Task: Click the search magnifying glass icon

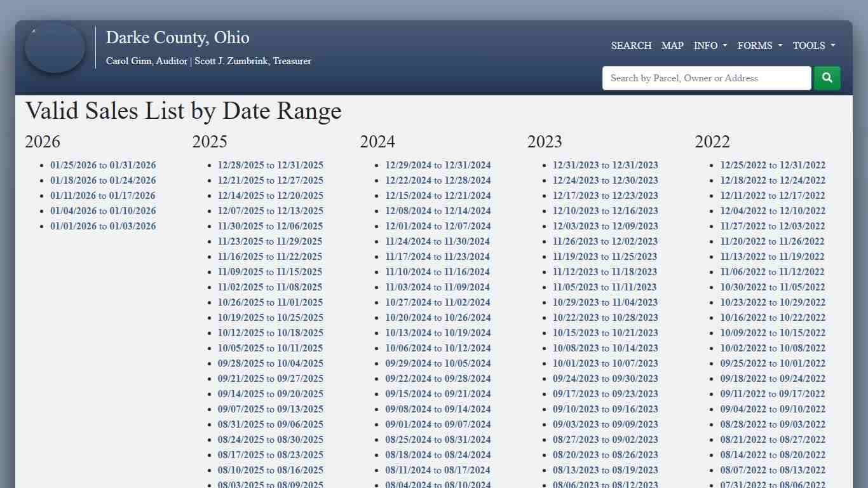Action: 827,78
